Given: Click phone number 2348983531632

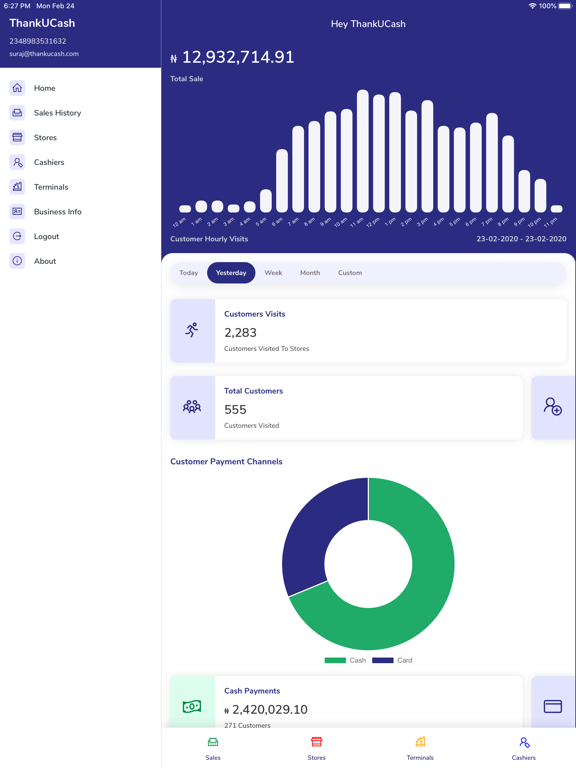Looking at the screenshot, I should tap(38, 41).
